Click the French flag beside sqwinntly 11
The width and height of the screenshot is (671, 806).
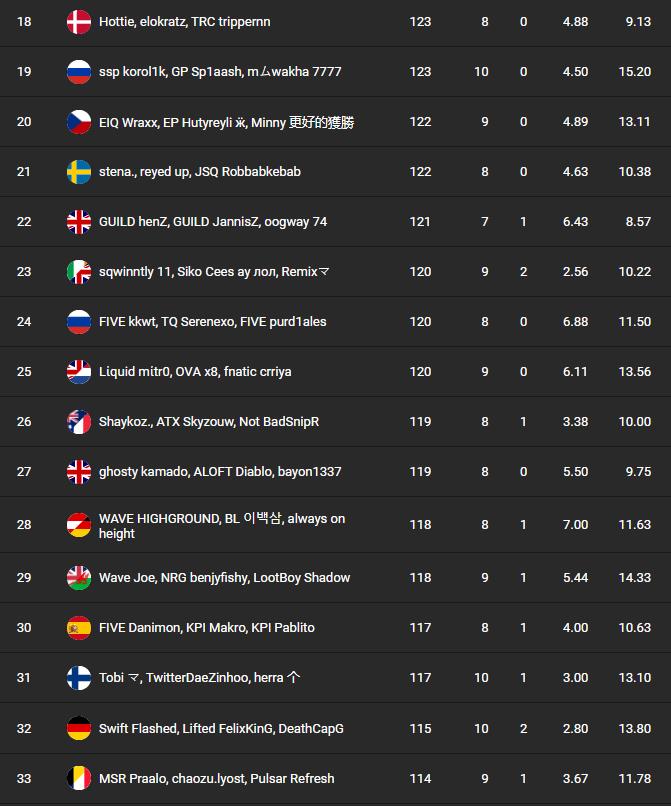point(78,271)
